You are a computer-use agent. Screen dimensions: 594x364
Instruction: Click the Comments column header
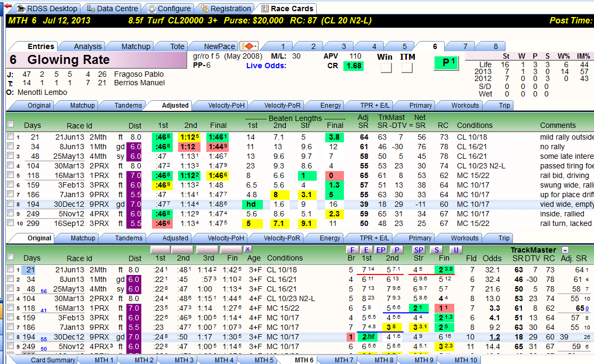(558, 125)
